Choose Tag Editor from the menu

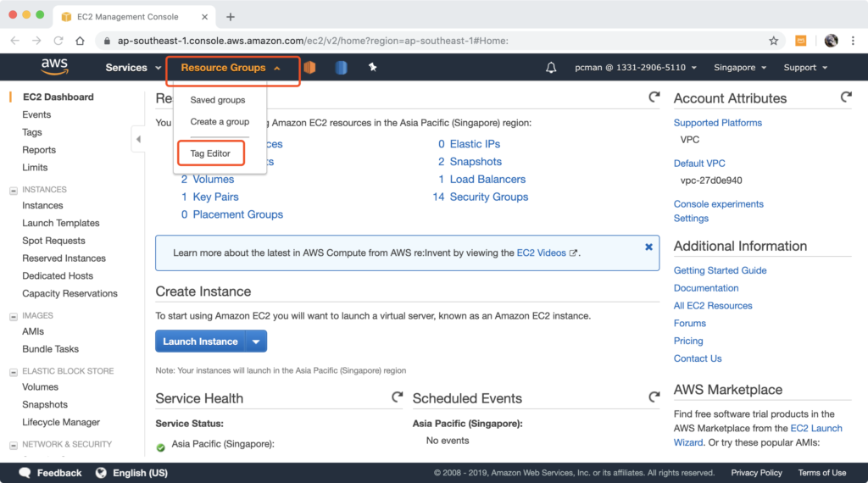click(x=210, y=153)
